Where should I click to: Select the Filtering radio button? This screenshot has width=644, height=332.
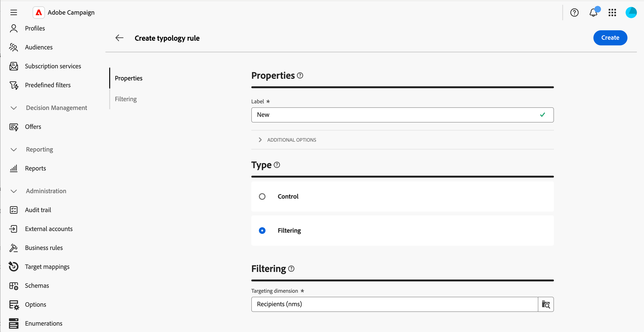262,231
